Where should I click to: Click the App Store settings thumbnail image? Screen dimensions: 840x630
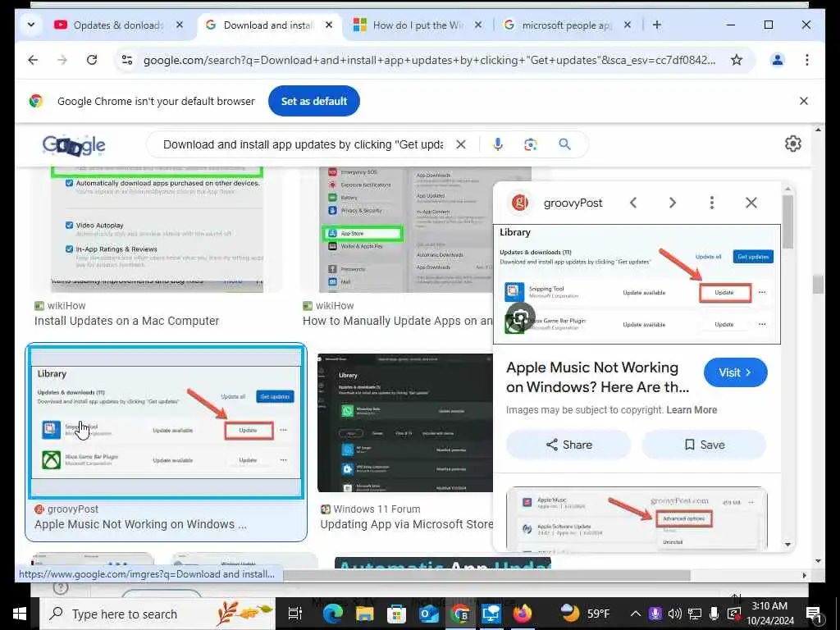(x=405, y=230)
